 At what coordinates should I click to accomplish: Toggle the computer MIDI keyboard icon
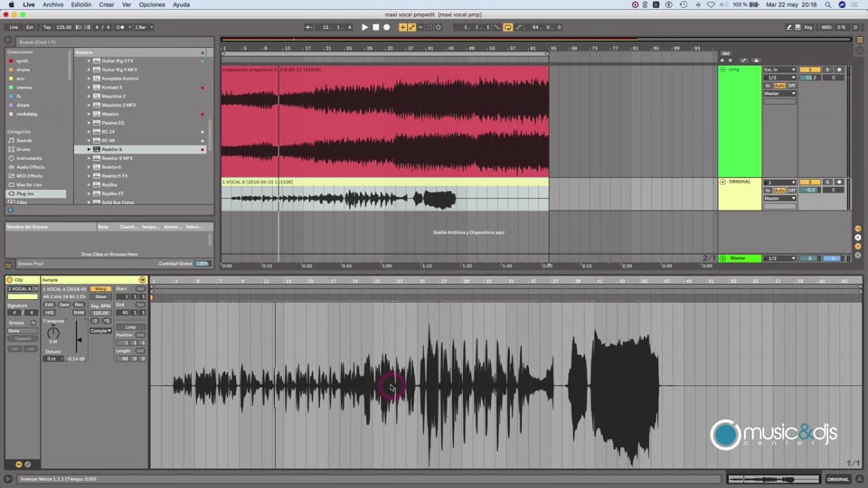tap(797, 27)
